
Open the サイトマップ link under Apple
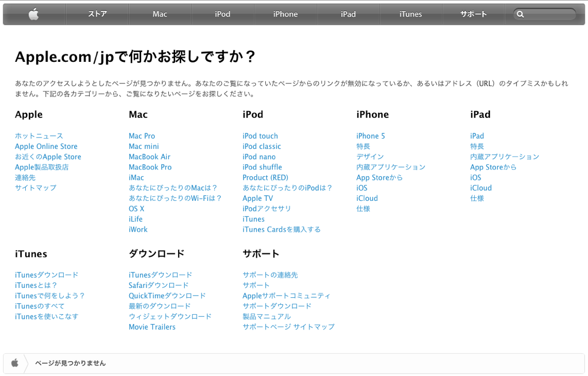pyautogui.click(x=36, y=187)
